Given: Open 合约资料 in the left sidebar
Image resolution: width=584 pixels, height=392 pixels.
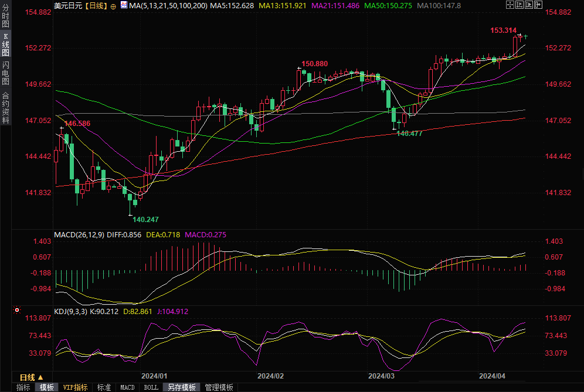Looking at the screenshot, I should 5,108.
